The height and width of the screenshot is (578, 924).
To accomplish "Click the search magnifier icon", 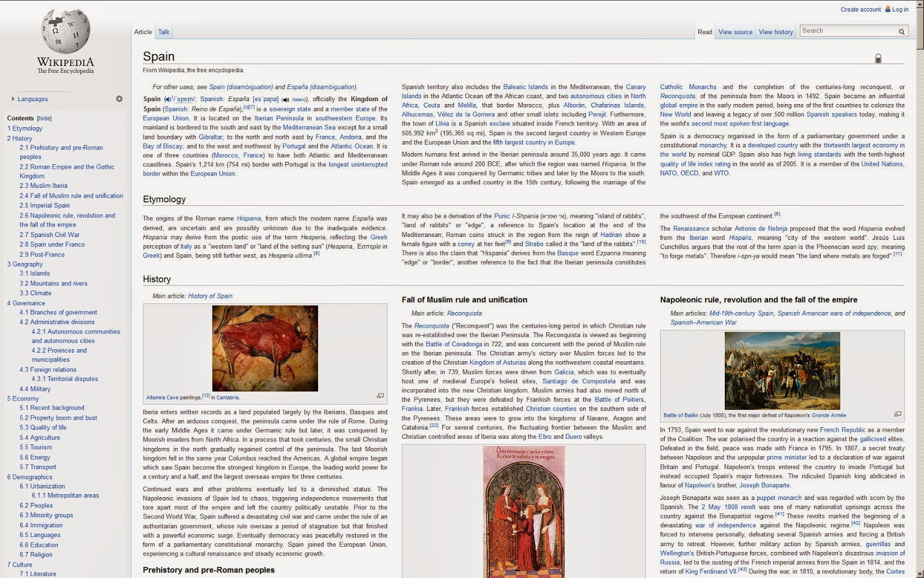I will [901, 31].
